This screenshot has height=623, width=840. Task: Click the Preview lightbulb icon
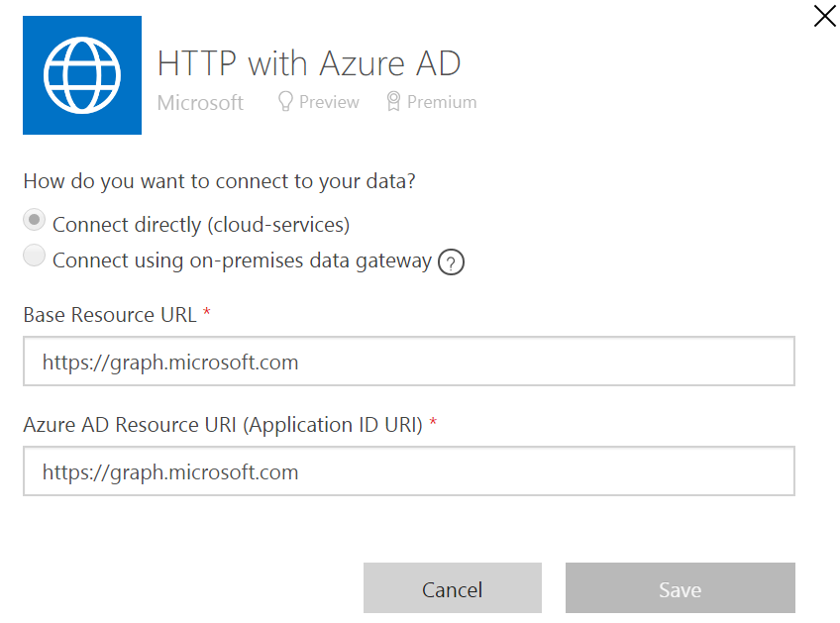point(285,101)
